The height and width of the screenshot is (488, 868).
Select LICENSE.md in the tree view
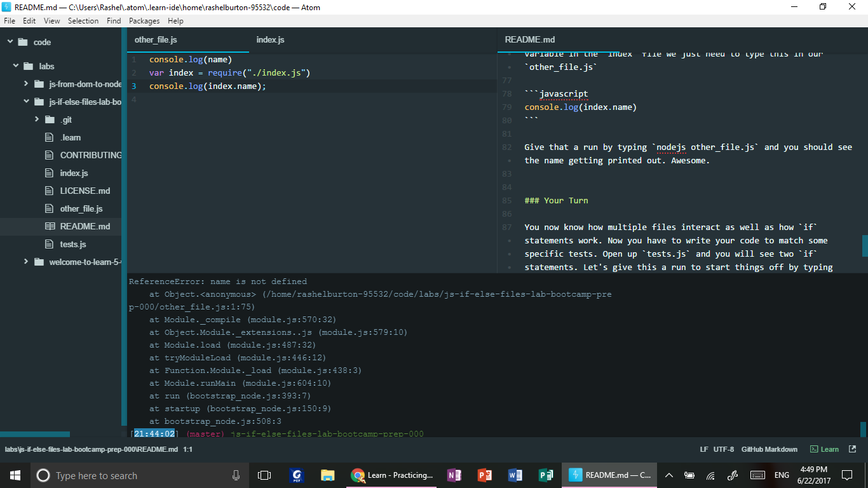tap(85, 191)
